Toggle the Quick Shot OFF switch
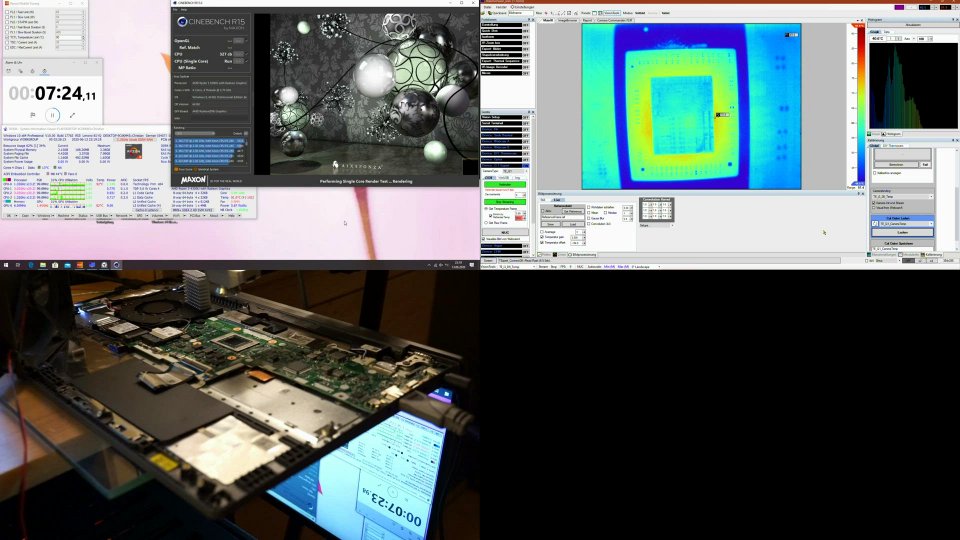The height and width of the screenshot is (540, 960). [x=525, y=31]
